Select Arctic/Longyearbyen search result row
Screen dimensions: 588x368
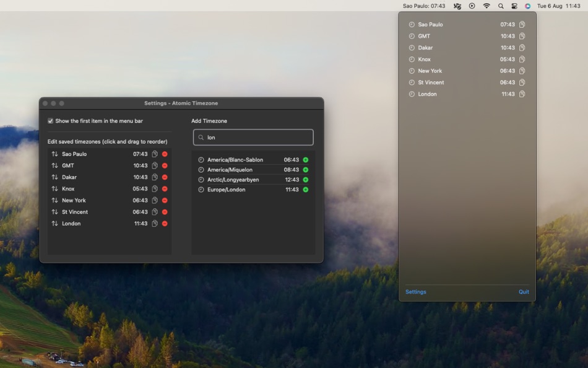(253, 180)
